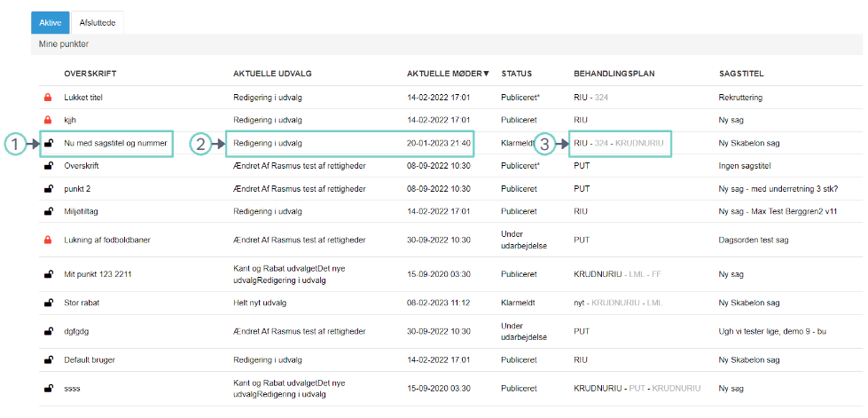Click the red lock icon beside Lukket titel
868x418 pixels.
pyautogui.click(x=48, y=97)
